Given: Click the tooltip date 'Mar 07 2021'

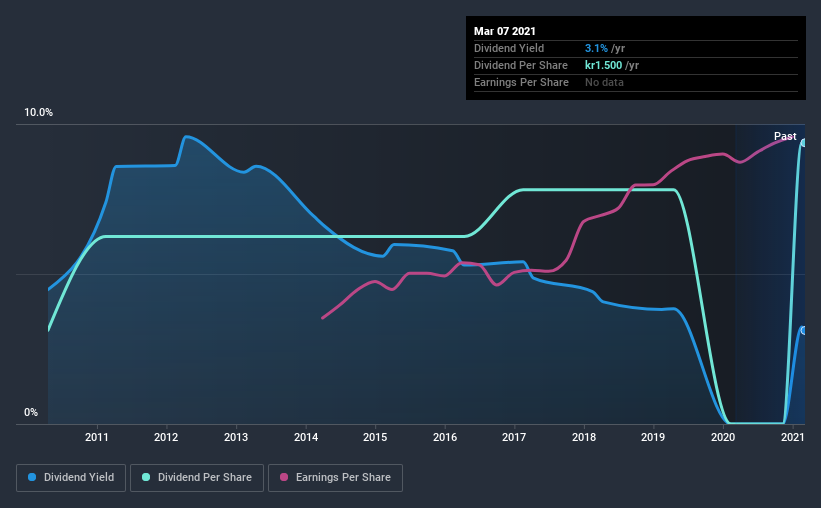Looking at the screenshot, I should pos(505,31).
